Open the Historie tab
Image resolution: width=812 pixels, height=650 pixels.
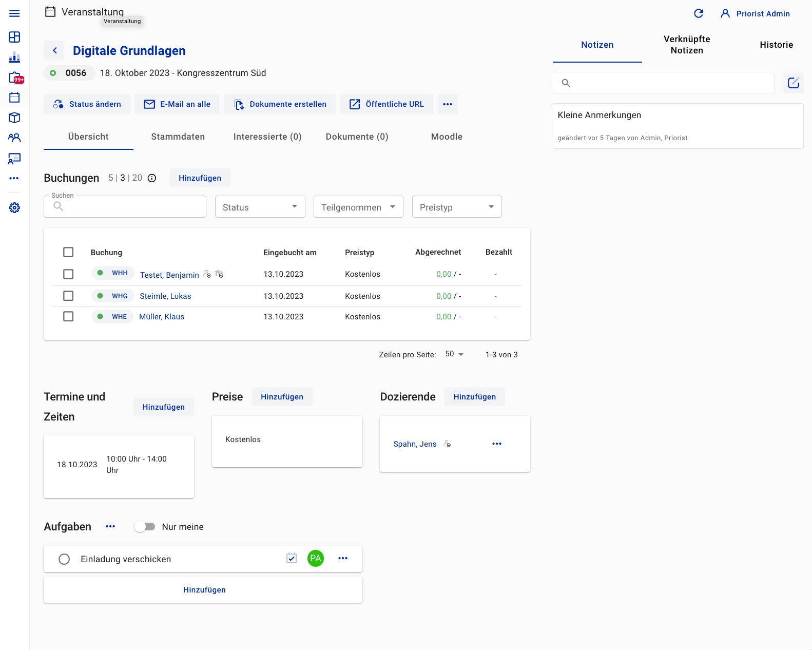pos(776,45)
